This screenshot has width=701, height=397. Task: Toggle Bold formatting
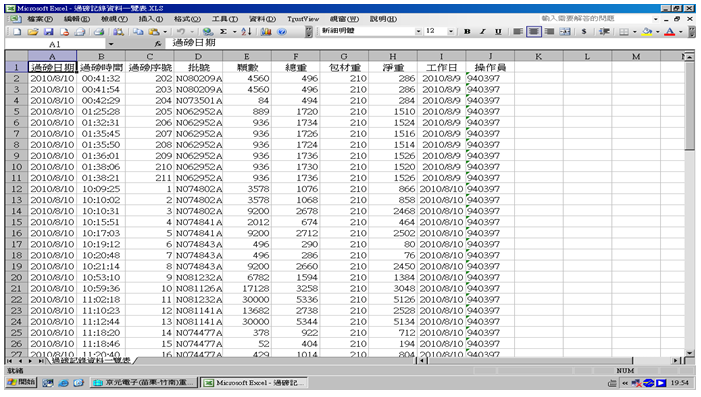click(x=467, y=32)
